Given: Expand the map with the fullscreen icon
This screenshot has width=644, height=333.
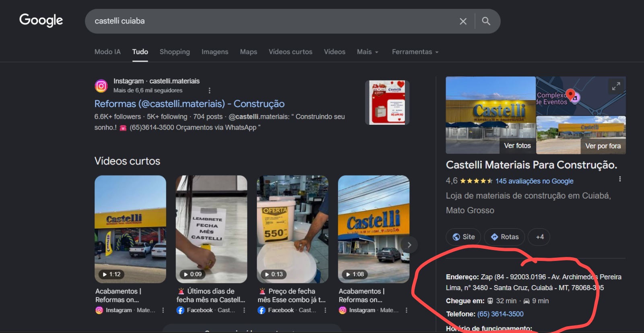Looking at the screenshot, I should click(x=616, y=86).
